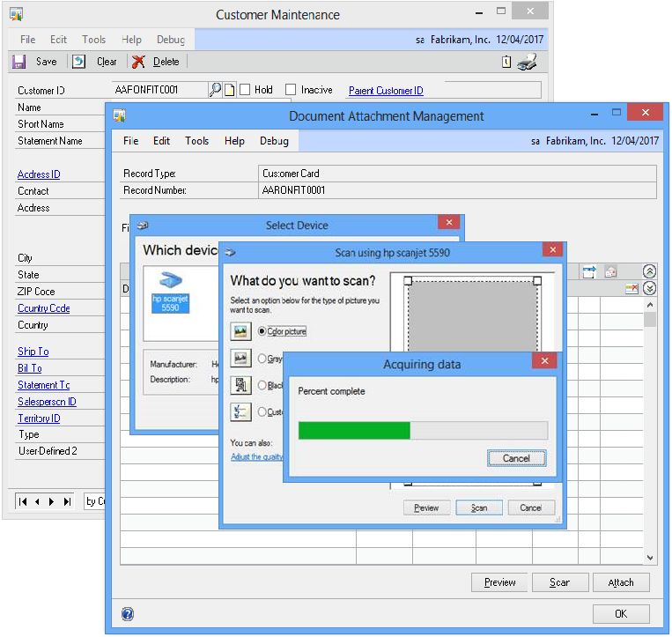
Task: Click the Save disk icon in Customer Maintenance
Action: coord(18,62)
